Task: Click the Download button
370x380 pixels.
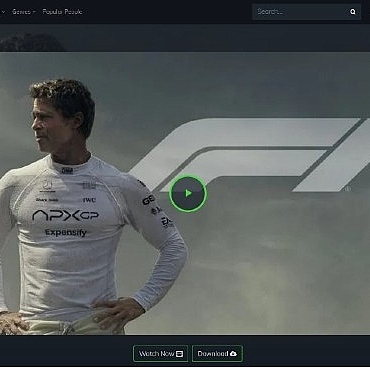Action: (x=217, y=353)
